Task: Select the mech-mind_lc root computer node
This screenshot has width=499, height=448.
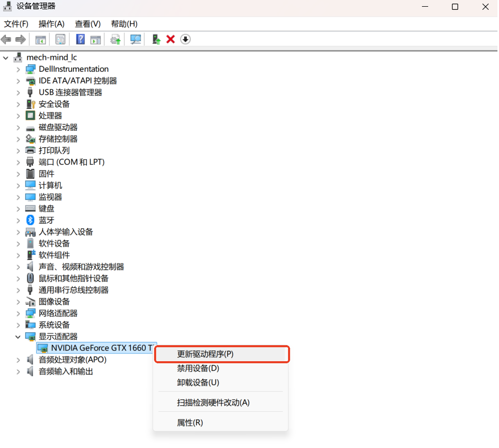Action: tap(50, 57)
